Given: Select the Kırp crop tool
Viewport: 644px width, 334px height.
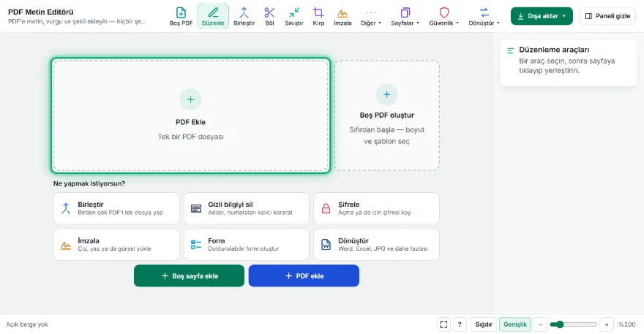Looking at the screenshot, I should 318,16.
